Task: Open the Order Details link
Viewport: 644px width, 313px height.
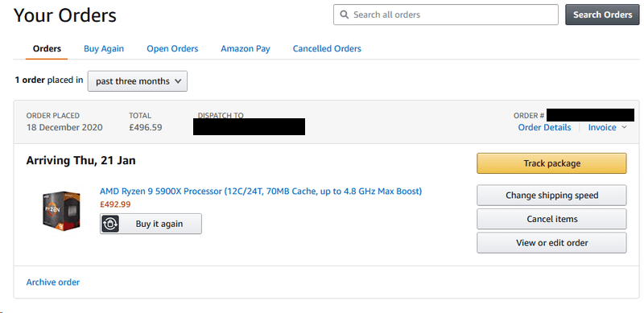Action: click(x=544, y=127)
